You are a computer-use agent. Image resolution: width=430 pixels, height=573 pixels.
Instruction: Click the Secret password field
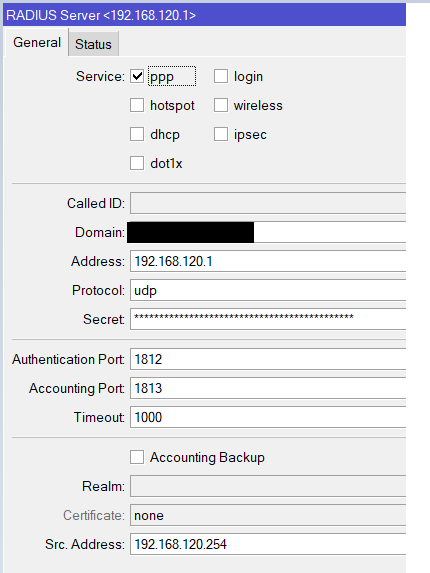coord(268,319)
